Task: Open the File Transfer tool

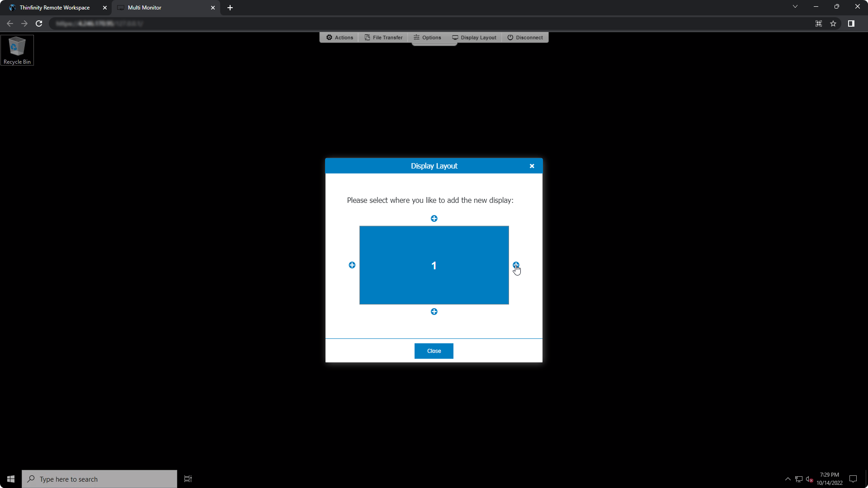Action: [383, 38]
